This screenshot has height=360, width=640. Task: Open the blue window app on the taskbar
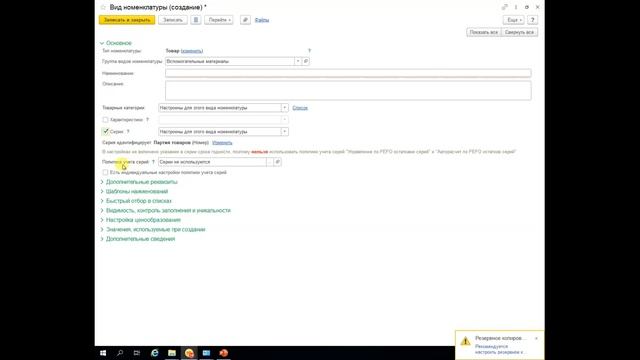coord(206,353)
